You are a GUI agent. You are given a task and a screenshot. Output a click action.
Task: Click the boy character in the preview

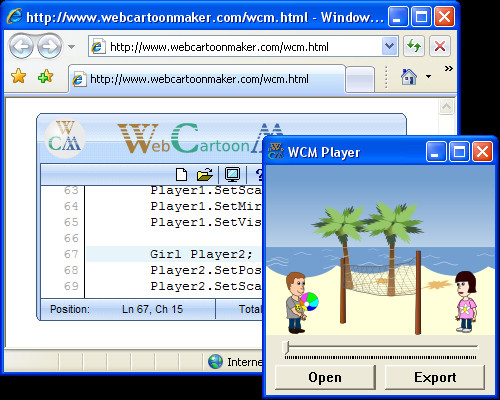pos(296,303)
